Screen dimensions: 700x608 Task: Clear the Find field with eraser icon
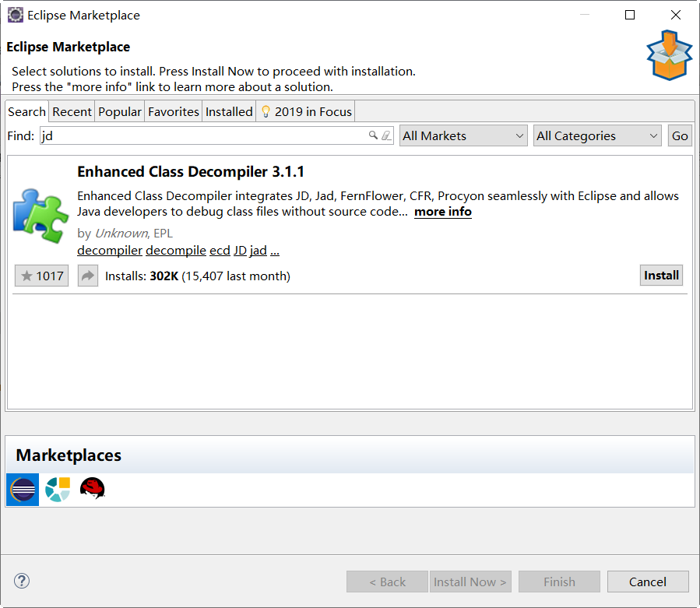click(x=386, y=135)
